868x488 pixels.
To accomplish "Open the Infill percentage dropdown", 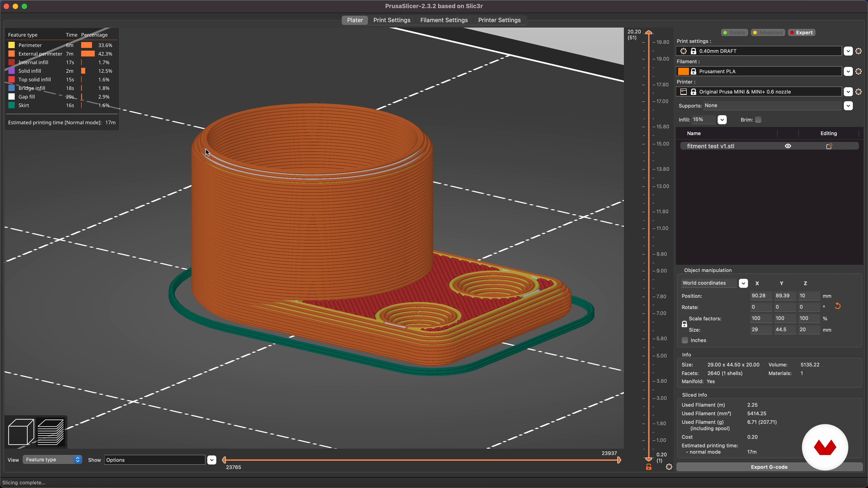I will tap(722, 120).
